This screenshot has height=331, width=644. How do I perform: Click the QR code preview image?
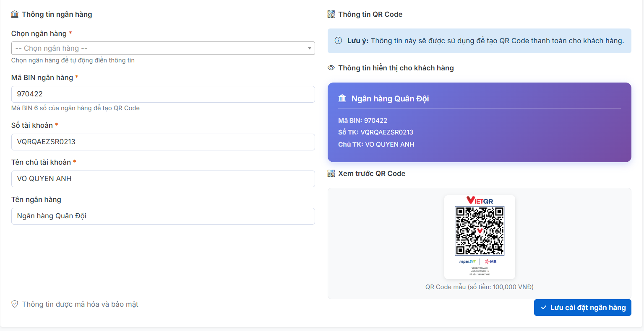(x=480, y=231)
